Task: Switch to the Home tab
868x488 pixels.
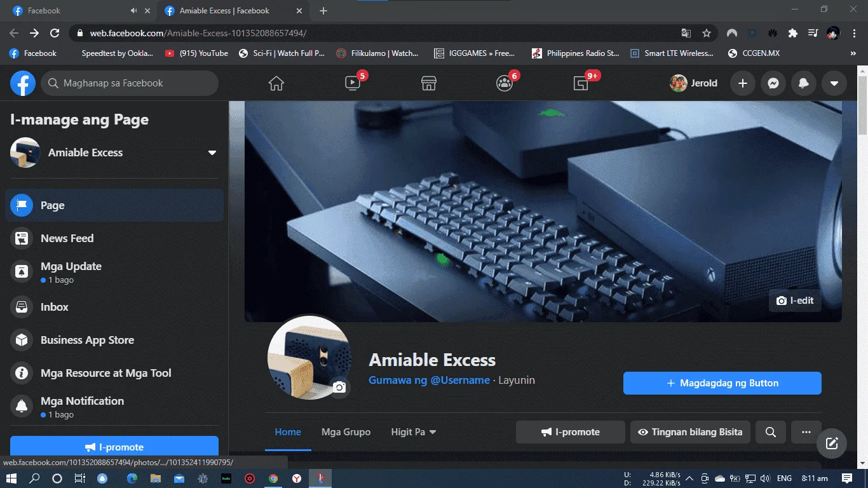Action: click(x=288, y=432)
